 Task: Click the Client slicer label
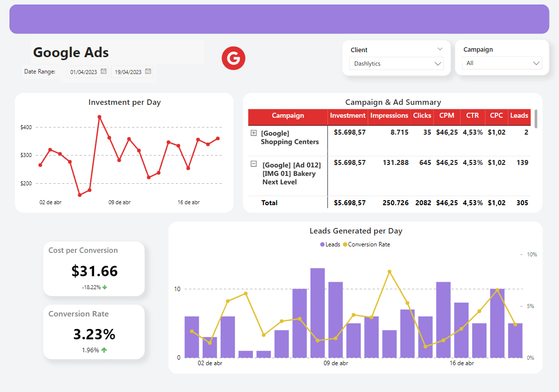359,50
